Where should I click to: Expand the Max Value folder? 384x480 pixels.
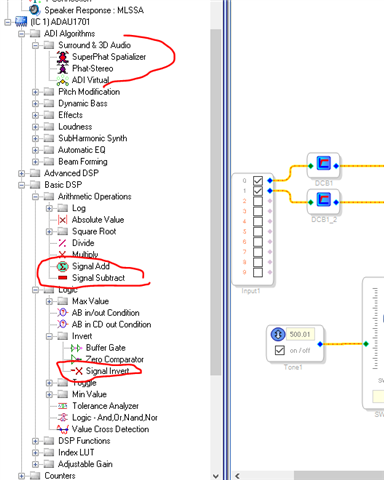coord(49,301)
